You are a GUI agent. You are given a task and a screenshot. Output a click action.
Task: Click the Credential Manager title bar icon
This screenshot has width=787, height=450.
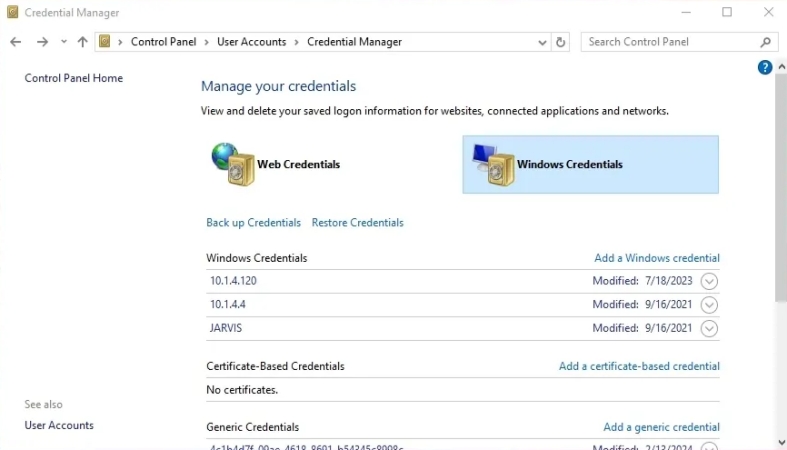click(x=13, y=12)
